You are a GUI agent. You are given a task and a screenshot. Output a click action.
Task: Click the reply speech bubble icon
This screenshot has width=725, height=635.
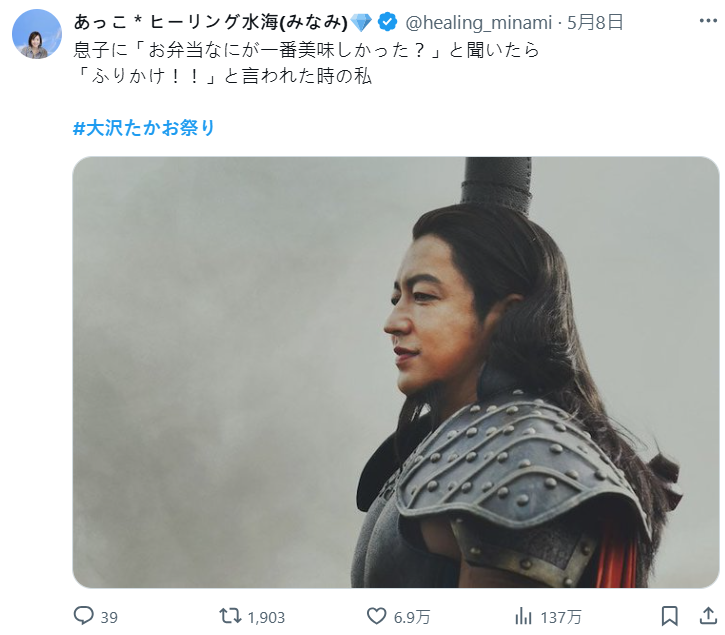click(84, 616)
